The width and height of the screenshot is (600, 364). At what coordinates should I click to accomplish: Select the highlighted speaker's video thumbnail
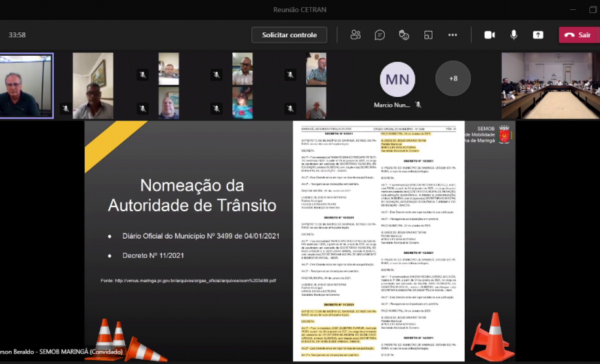26,85
